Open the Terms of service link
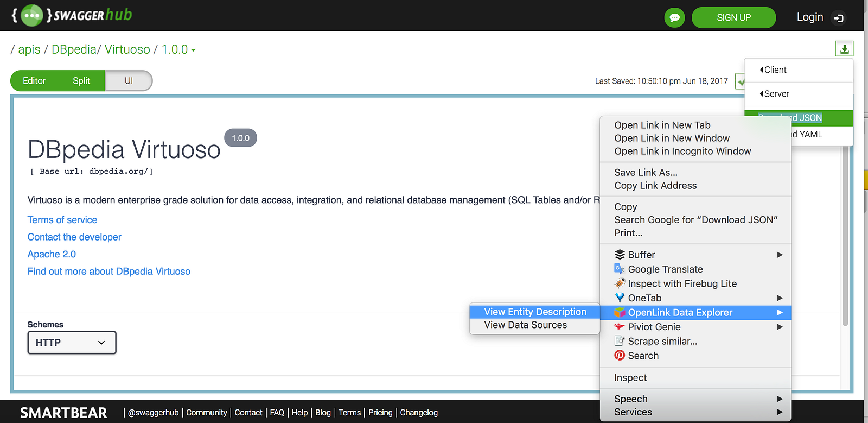Image resolution: width=868 pixels, height=423 pixels. point(62,220)
